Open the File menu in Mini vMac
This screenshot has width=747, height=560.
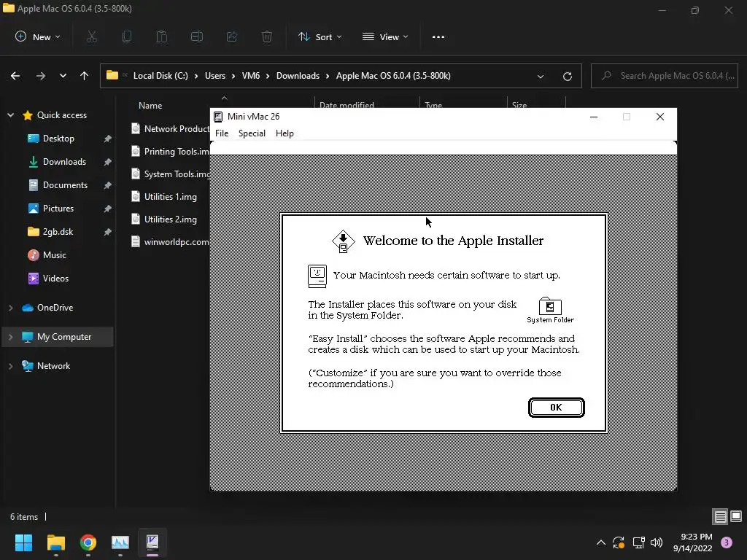[x=222, y=133]
